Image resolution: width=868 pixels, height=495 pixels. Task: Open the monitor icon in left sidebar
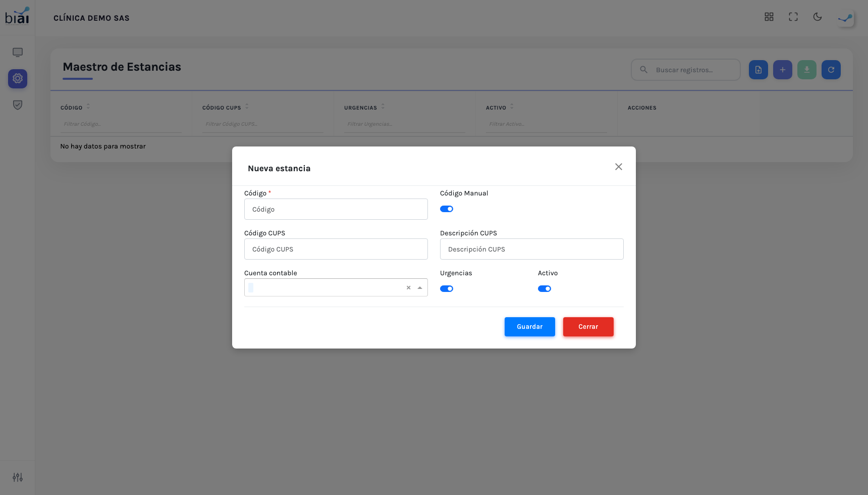18,53
